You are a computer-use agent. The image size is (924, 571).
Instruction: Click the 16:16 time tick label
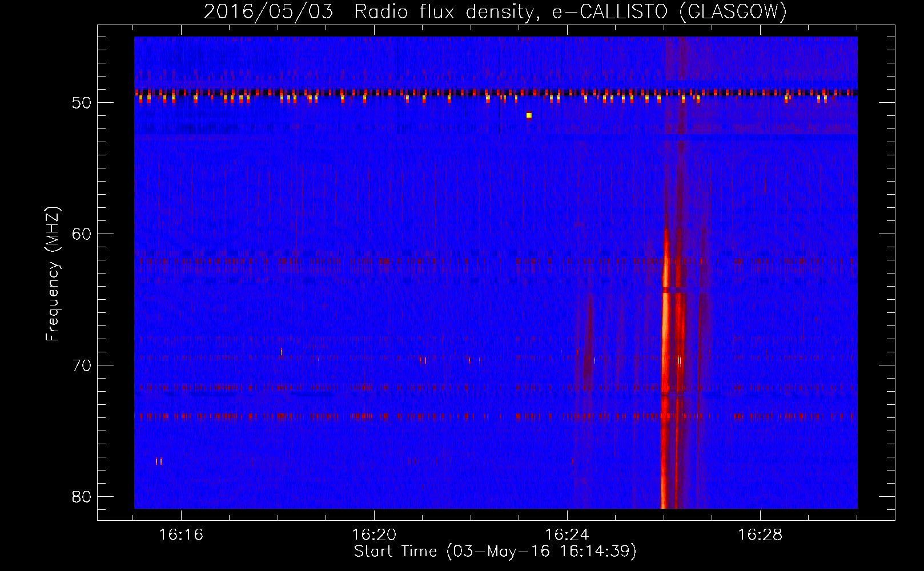(x=181, y=535)
